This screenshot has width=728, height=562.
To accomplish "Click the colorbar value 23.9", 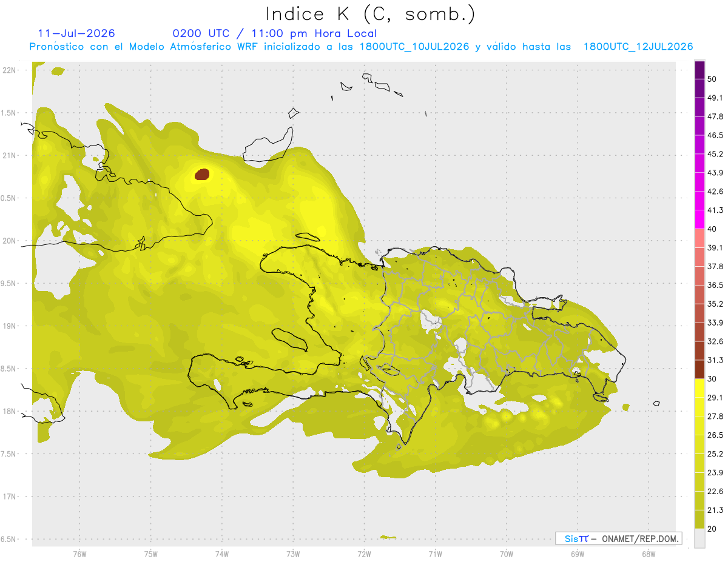I will (715, 473).
